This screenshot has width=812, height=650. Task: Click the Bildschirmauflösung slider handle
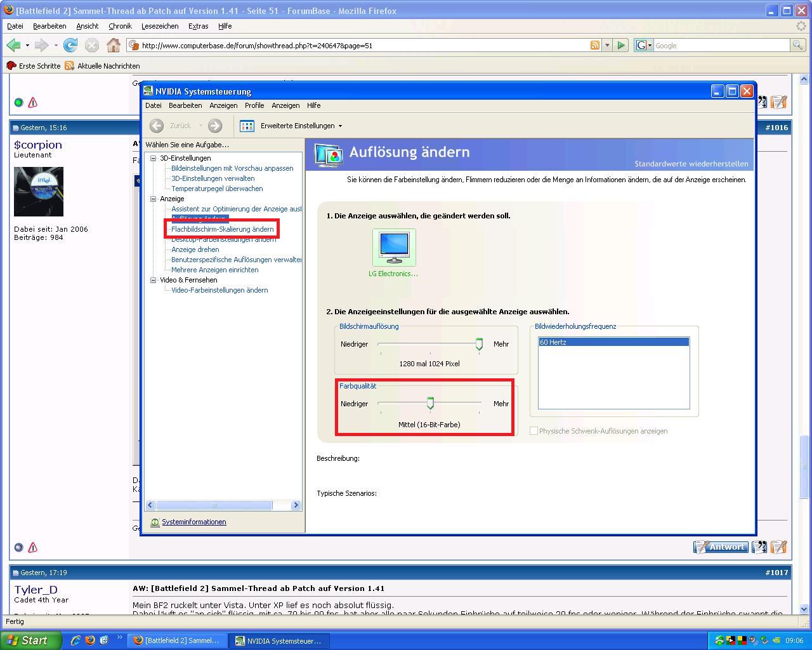tap(479, 344)
